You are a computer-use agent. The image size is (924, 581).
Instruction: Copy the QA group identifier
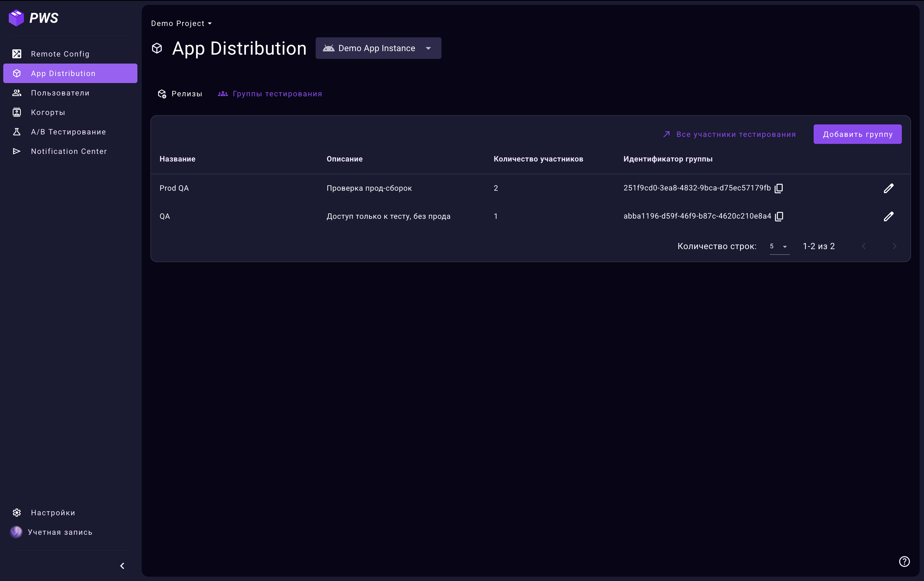779,216
